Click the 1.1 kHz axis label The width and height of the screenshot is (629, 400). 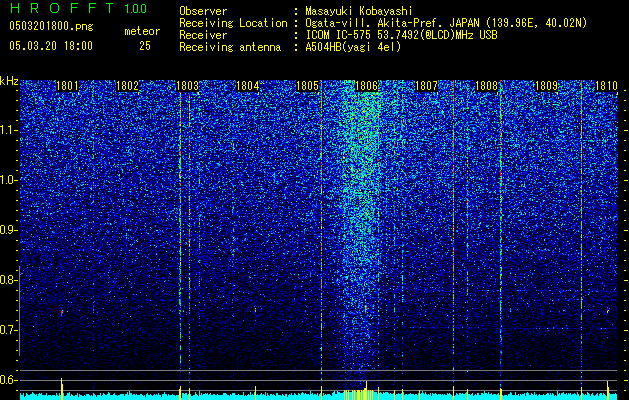coord(8,130)
